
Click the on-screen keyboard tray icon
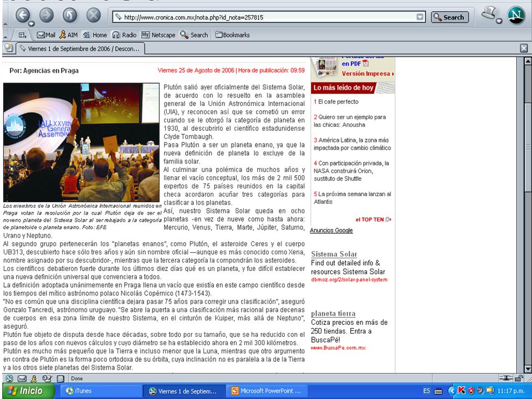point(438,391)
